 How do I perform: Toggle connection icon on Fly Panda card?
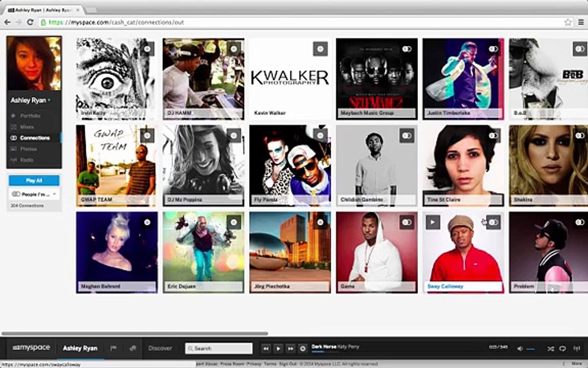tap(320, 135)
